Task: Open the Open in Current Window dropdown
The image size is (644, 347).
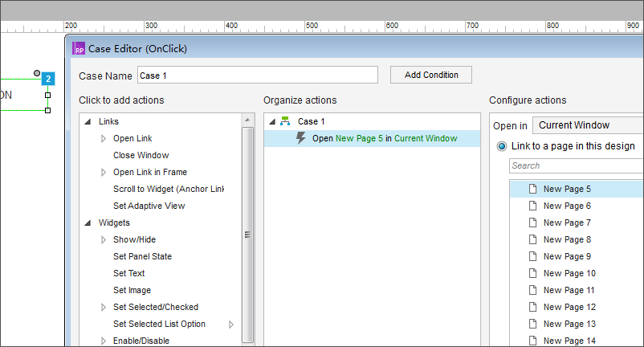Action: point(588,125)
